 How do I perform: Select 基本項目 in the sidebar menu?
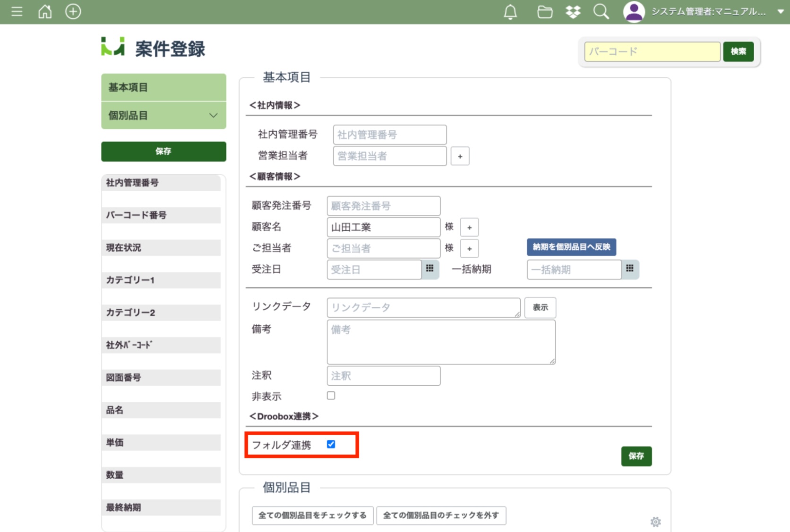point(163,87)
